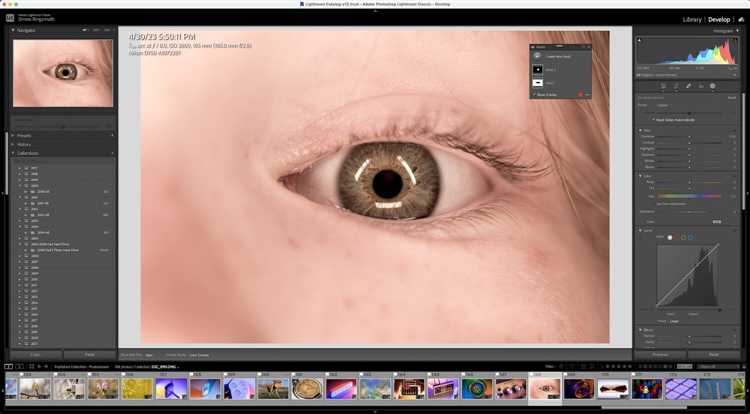This screenshot has width=750, height=414.
Task: Open the Masks panel overlay options dots
Action: [587, 95]
